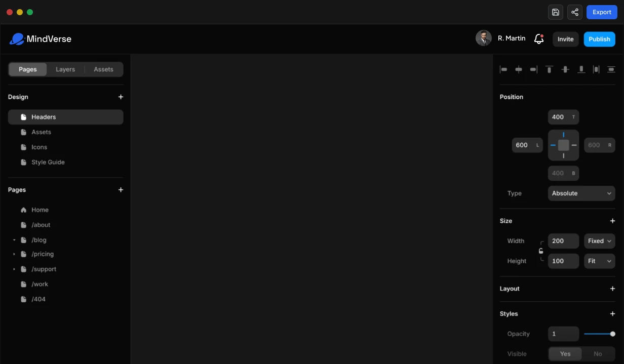The width and height of the screenshot is (624, 364).
Task: Click the Width input field
Action: [563, 241]
